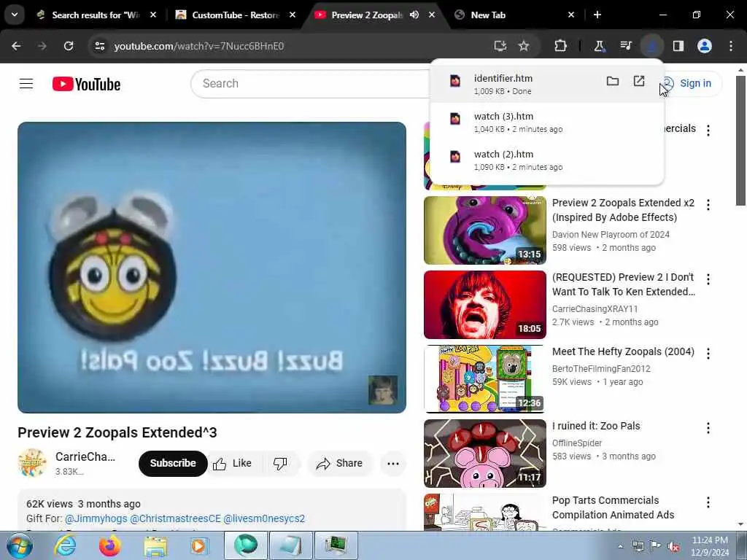This screenshot has width=747, height=560.
Task: Open Windows Explorer from taskbar
Action: [x=155, y=545]
